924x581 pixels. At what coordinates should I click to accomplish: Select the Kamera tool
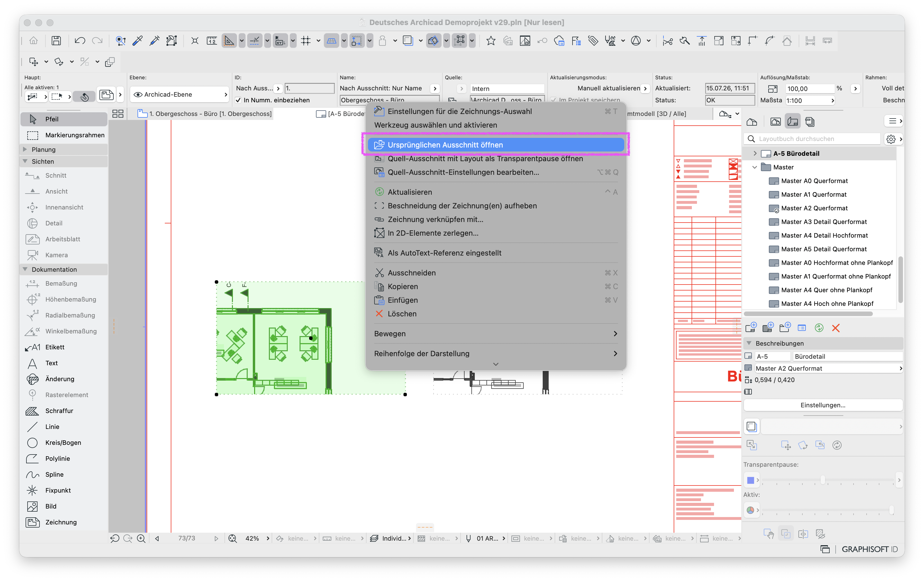(64, 255)
